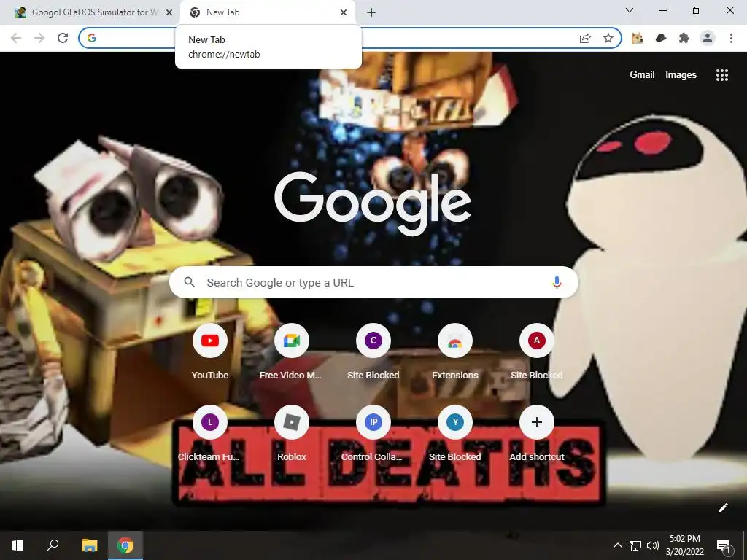Screen dimensions: 747x560
Task: Focus the address bar
Action: click(350, 38)
